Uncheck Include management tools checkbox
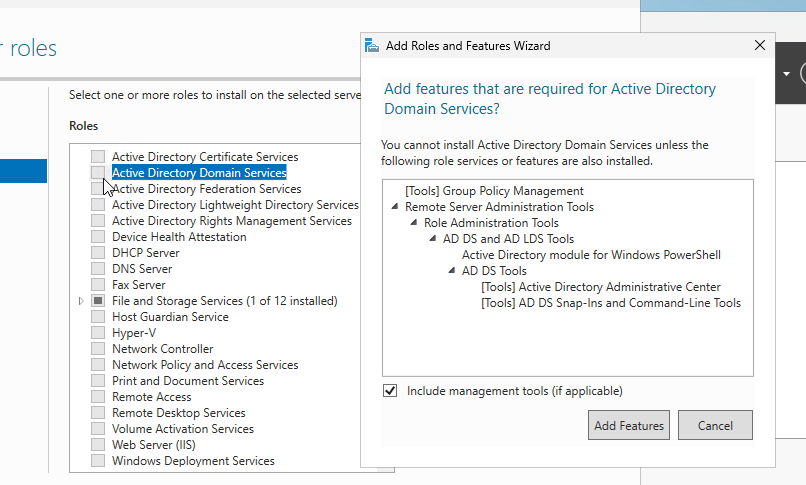 tap(390, 391)
